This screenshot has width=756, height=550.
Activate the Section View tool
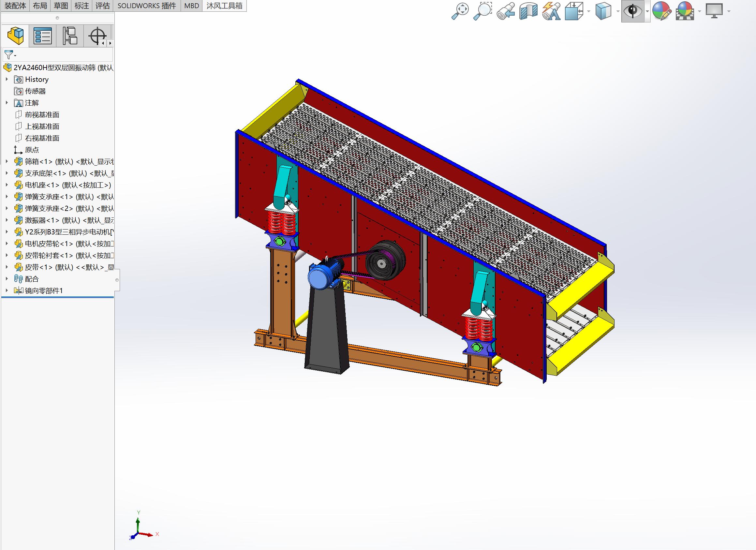(528, 11)
